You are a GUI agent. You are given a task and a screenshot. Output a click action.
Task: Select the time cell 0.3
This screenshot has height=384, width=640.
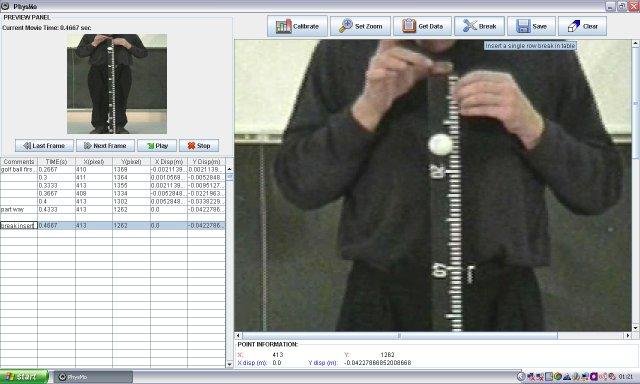coord(56,178)
